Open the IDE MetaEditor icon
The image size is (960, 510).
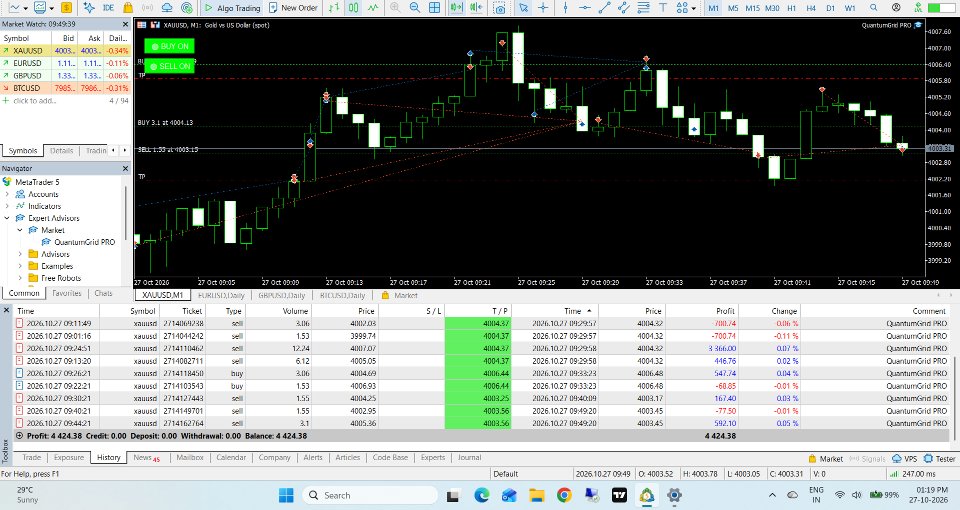108,8
